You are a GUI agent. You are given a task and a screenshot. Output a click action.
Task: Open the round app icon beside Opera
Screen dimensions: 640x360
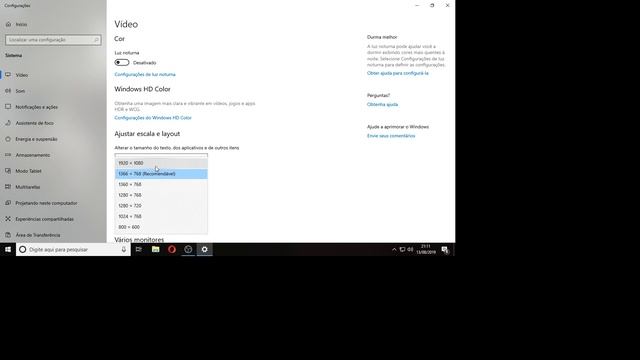tap(188, 249)
